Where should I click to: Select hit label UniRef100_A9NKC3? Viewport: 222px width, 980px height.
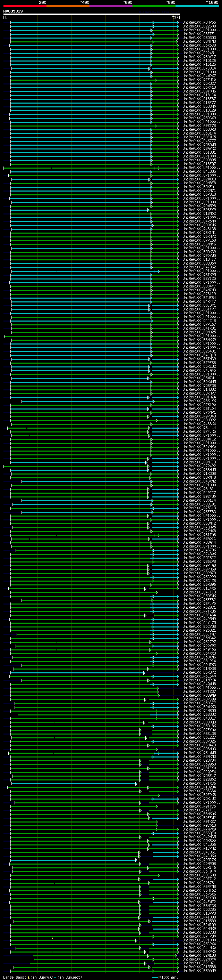(199, 462)
